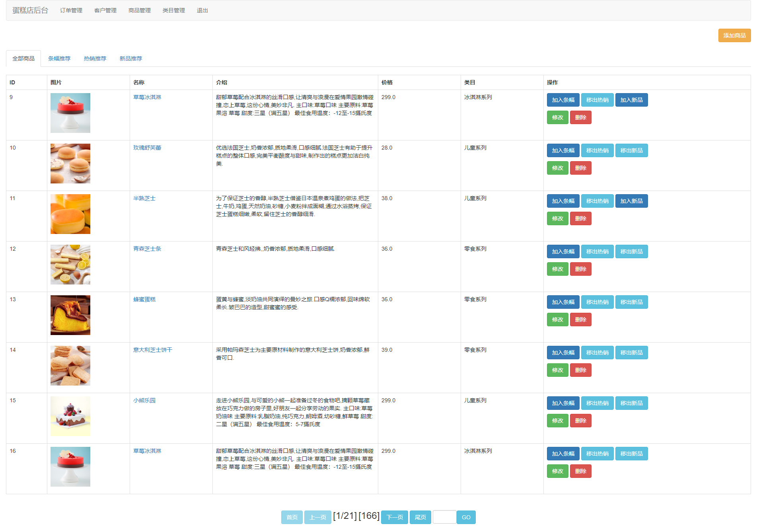Image resolution: width=757 pixels, height=532 pixels.
Task: Delete the 小熊乐园 product
Action: tap(580, 421)
